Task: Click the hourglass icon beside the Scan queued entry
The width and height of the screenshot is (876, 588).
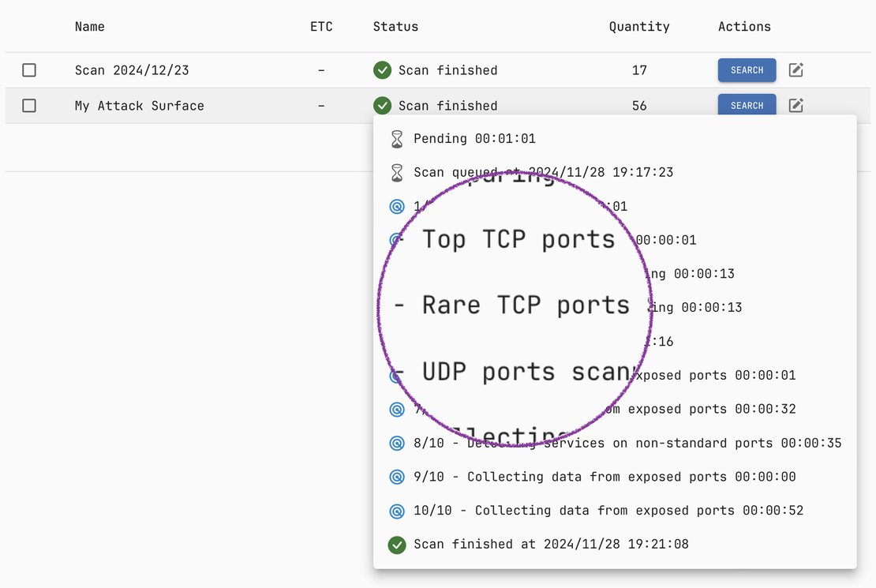Action: point(397,172)
